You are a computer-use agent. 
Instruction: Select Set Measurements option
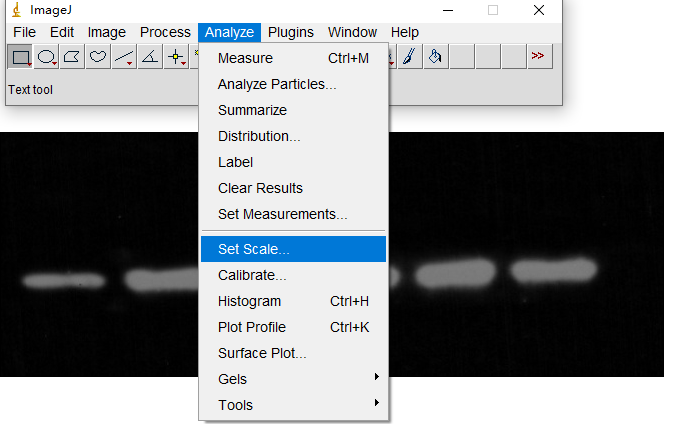(282, 214)
